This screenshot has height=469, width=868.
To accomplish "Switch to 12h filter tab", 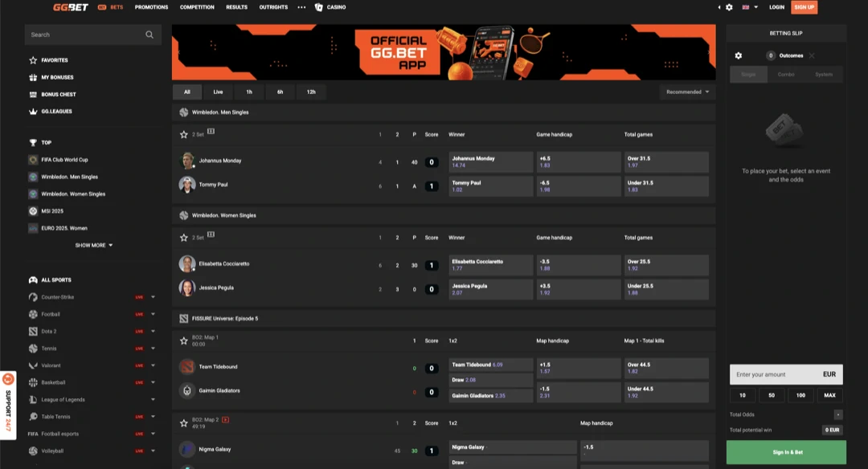I will (x=311, y=92).
